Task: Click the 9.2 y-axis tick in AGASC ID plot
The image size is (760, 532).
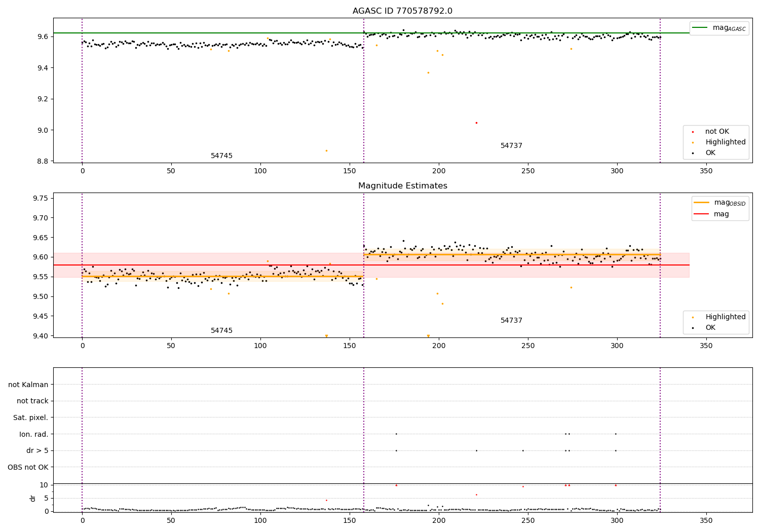Action: 43,99
